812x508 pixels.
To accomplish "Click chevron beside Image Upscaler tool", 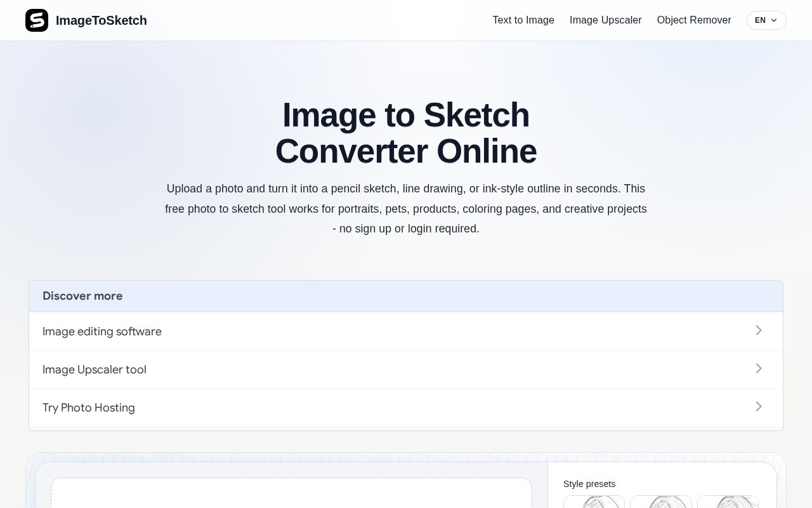I will click(x=759, y=368).
